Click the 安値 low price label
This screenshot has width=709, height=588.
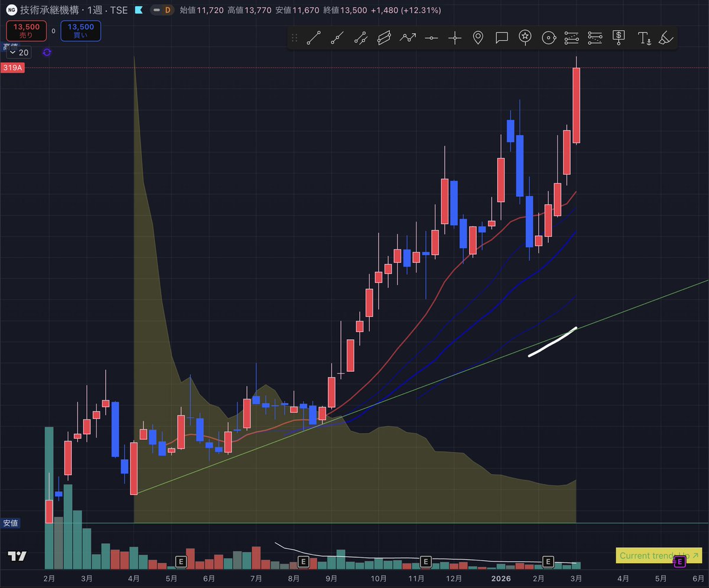coord(10,523)
